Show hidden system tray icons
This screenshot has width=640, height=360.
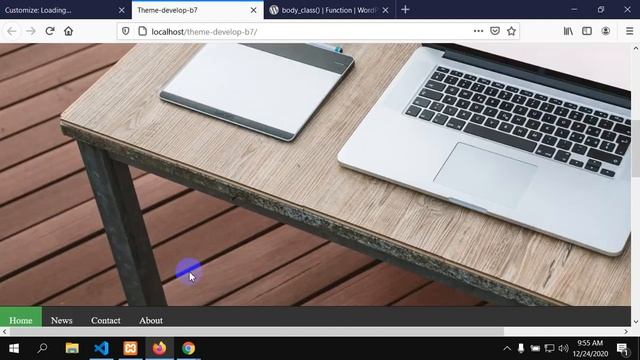pos(507,348)
